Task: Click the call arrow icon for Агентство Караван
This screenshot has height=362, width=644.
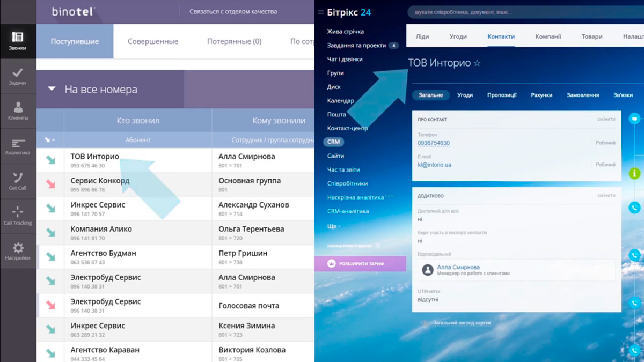Action: [x=50, y=353]
